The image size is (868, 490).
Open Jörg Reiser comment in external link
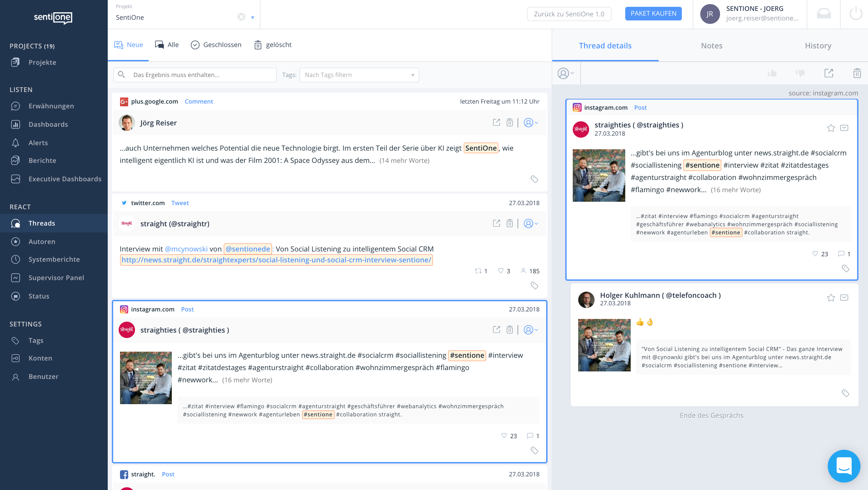pos(496,123)
